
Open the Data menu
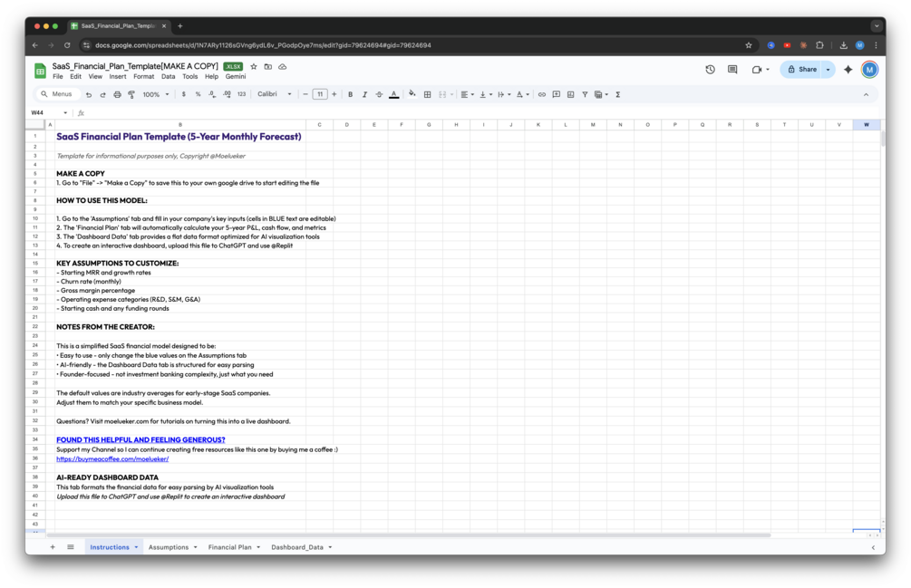168,77
